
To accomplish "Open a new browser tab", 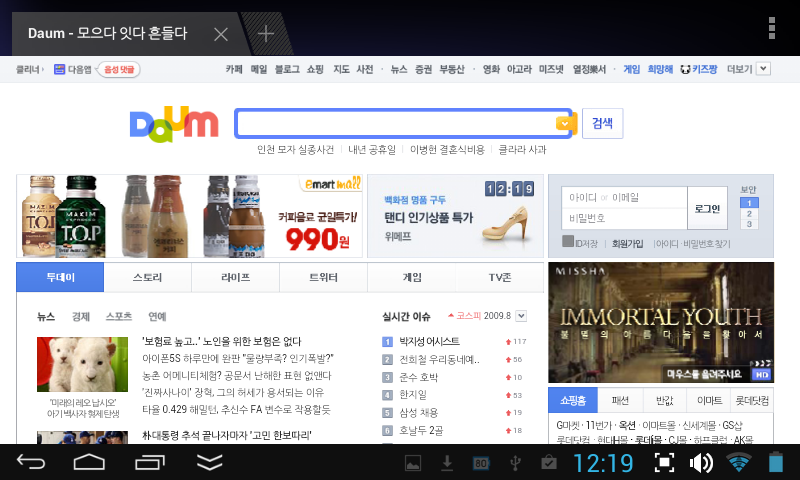I will 265,34.
